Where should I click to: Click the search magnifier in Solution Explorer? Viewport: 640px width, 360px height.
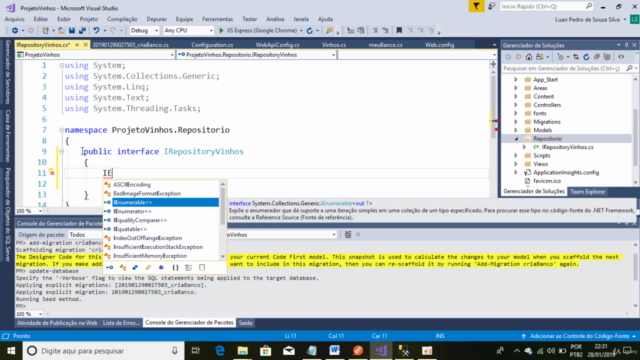point(629,68)
